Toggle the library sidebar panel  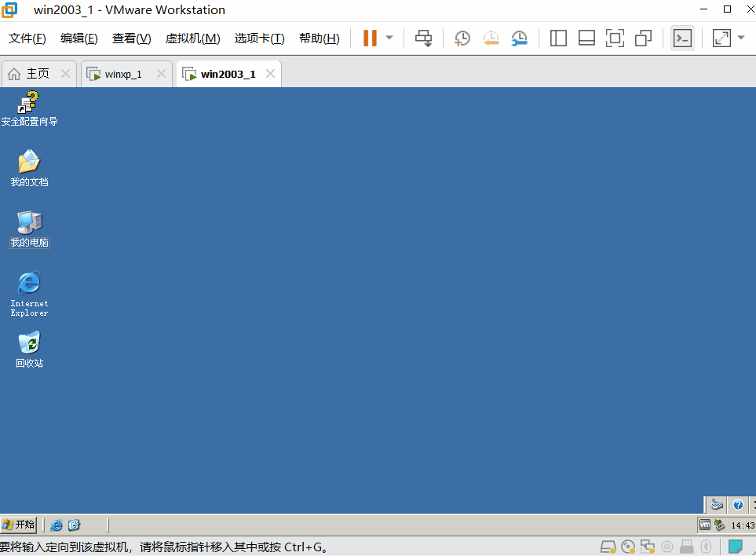click(558, 38)
